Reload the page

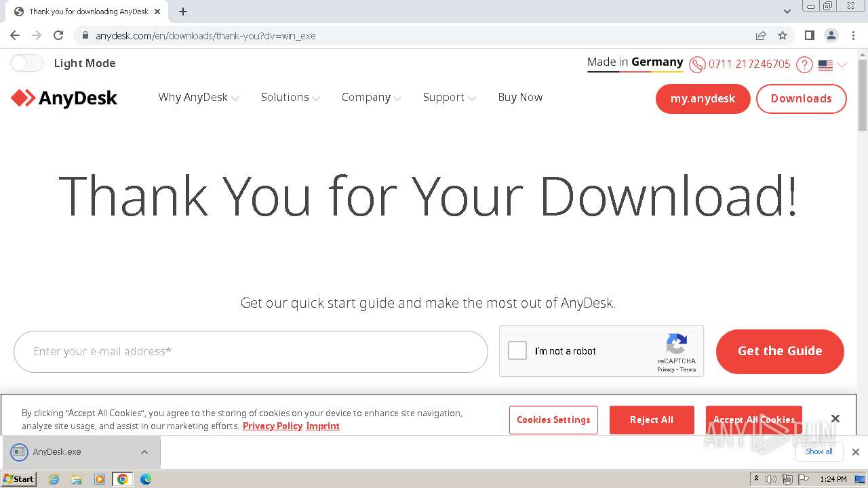pyautogui.click(x=58, y=35)
